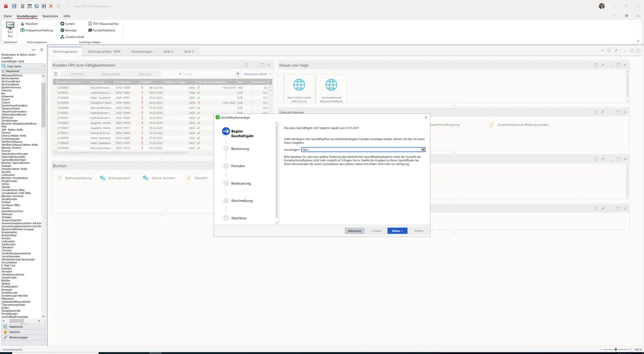Image resolution: width=644 pixels, height=354 pixels.
Task: Switch to the Auswertungen tab
Action: tap(142, 51)
